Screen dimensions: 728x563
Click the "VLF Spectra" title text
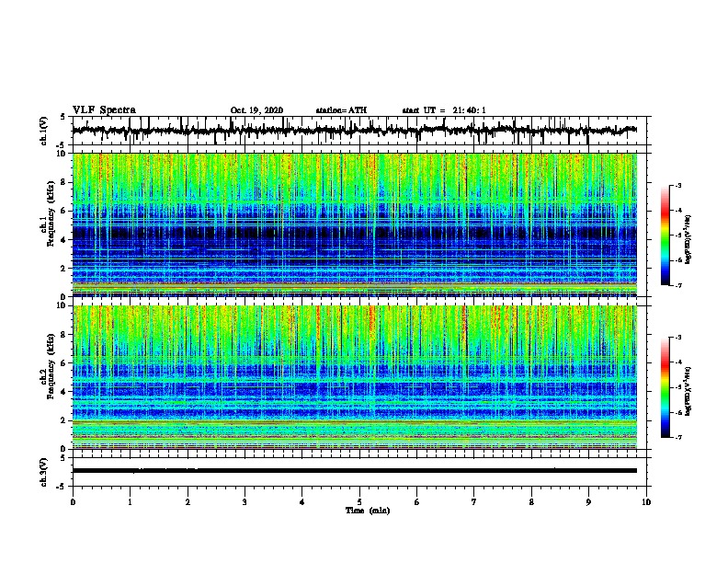tap(104, 110)
